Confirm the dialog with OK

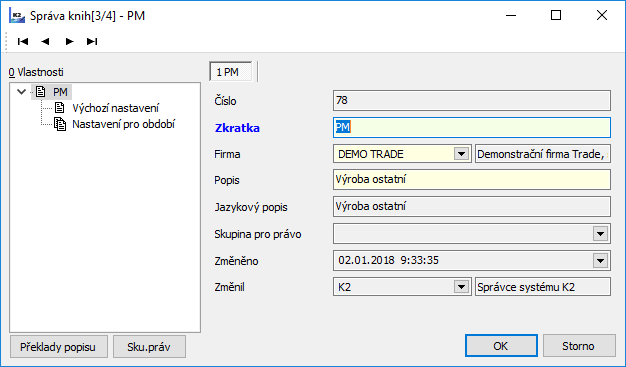pos(501,346)
